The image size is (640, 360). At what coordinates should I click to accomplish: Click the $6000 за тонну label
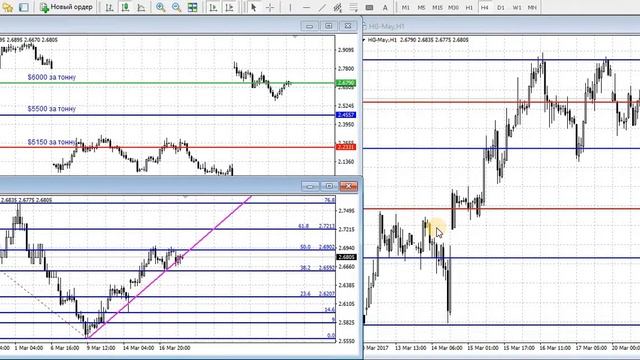click(52, 77)
